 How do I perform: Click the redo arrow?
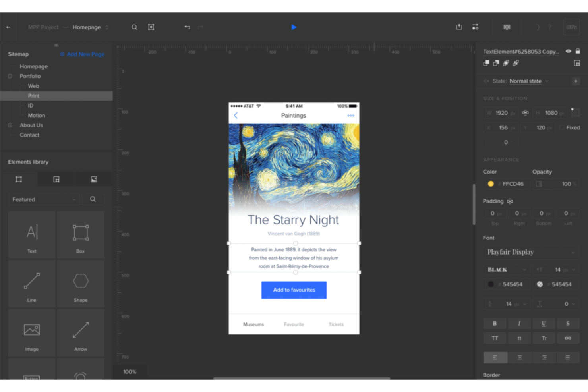(x=200, y=27)
